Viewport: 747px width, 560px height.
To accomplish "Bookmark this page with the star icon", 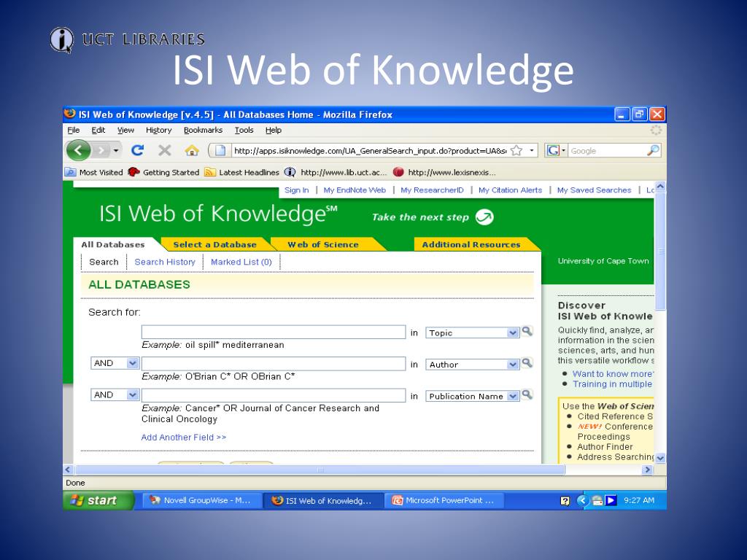I will pos(516,150).
